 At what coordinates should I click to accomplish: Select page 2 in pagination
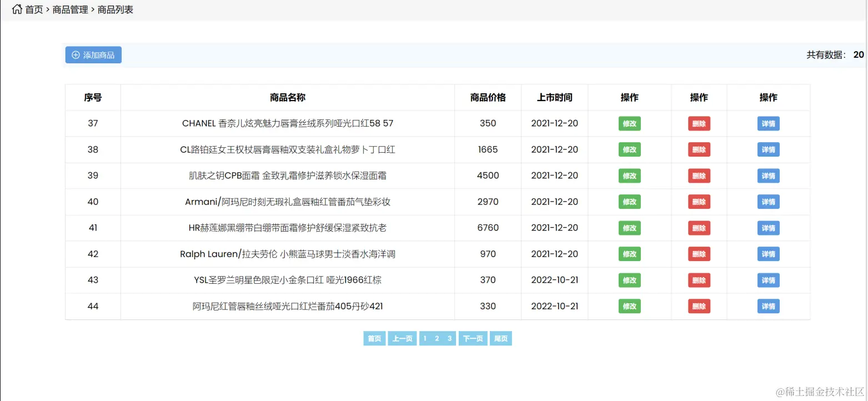[438, 338]
